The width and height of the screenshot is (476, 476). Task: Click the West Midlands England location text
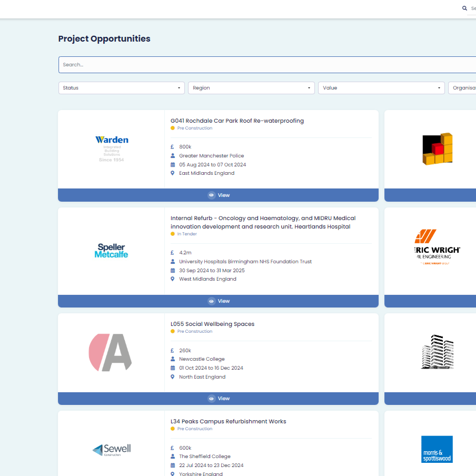pos(207,279)
